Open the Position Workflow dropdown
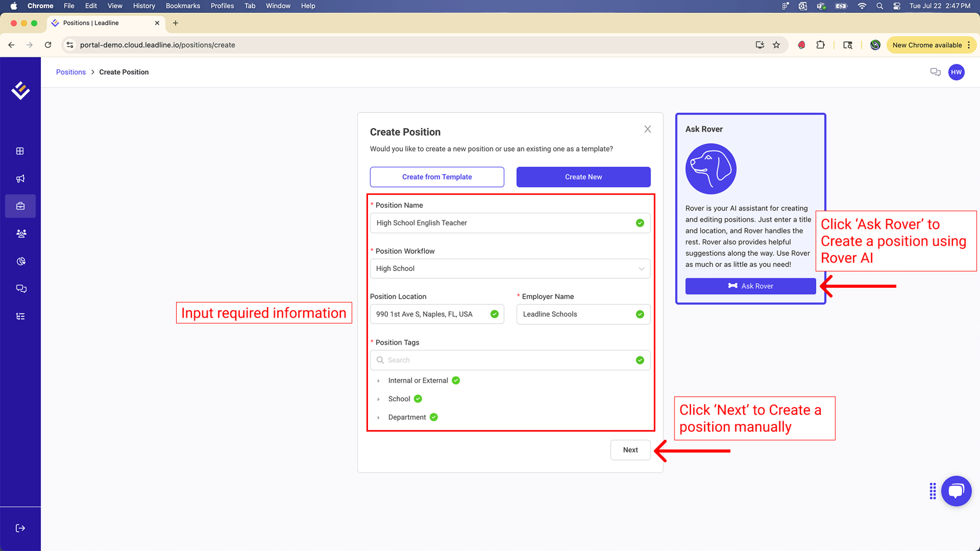 (x=510, y=268)
